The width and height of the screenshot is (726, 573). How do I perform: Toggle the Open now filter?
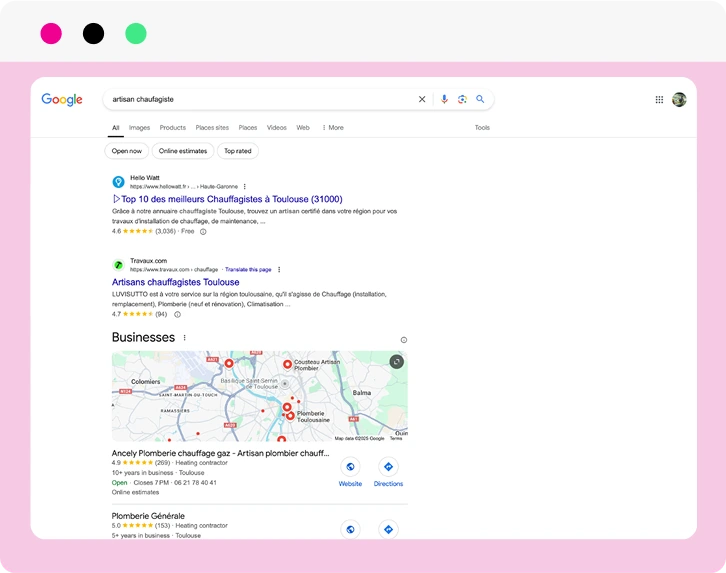(126, 151)
